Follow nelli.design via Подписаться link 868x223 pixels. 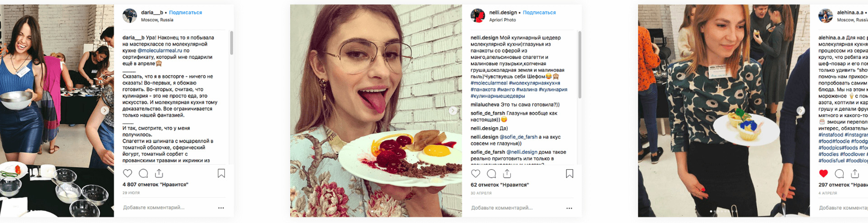coord(539,13)
